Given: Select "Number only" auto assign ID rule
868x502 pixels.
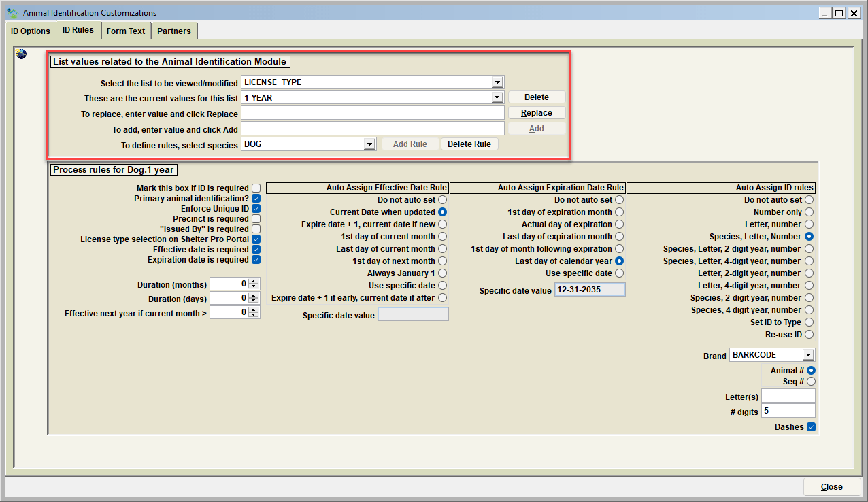Looking at the screenshot, I should pyautogui.click(x=809, y=212).
